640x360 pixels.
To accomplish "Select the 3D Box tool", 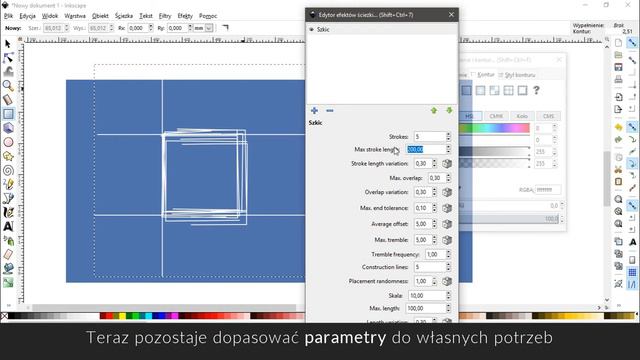I will click(8, 128).
